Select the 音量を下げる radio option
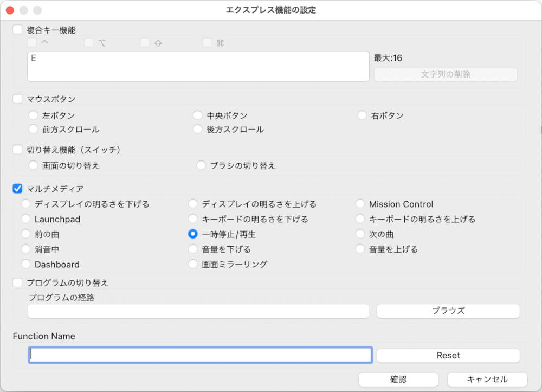 (x=193, y=249)
